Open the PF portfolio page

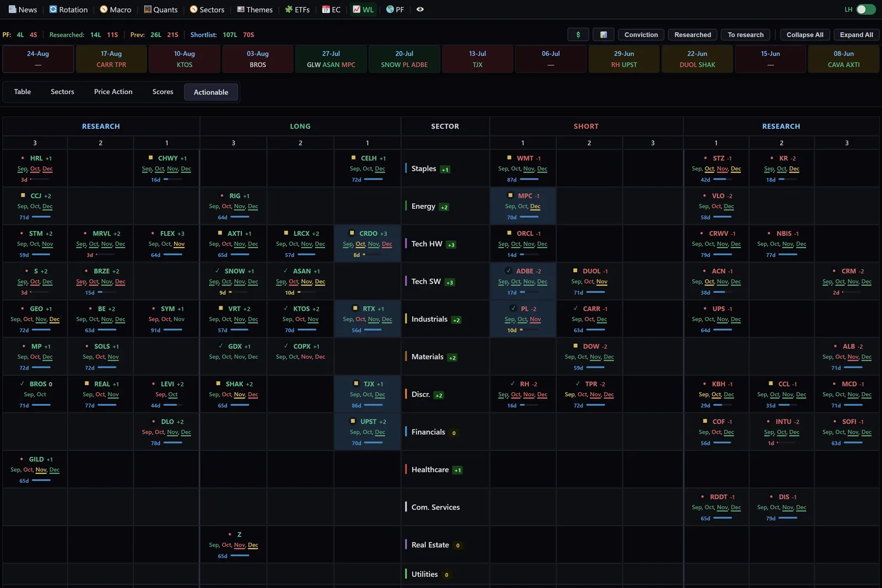point(395,9)
